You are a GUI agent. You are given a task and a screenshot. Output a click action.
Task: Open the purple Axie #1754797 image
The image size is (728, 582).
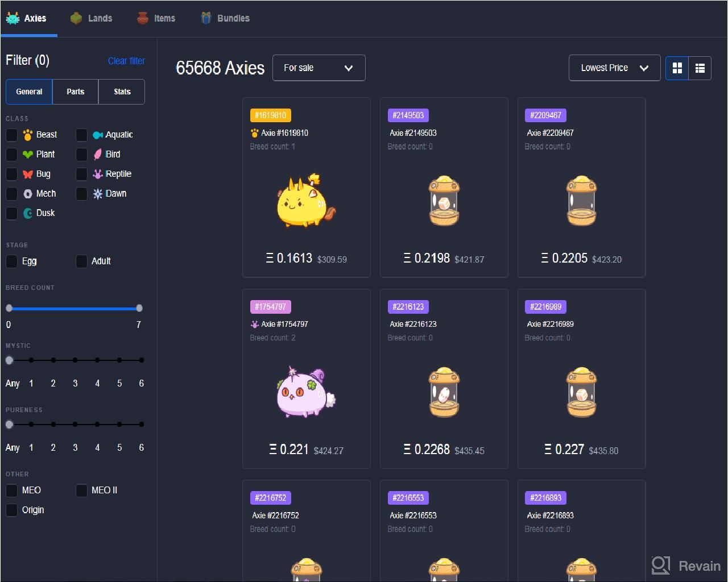pos(305,392)
